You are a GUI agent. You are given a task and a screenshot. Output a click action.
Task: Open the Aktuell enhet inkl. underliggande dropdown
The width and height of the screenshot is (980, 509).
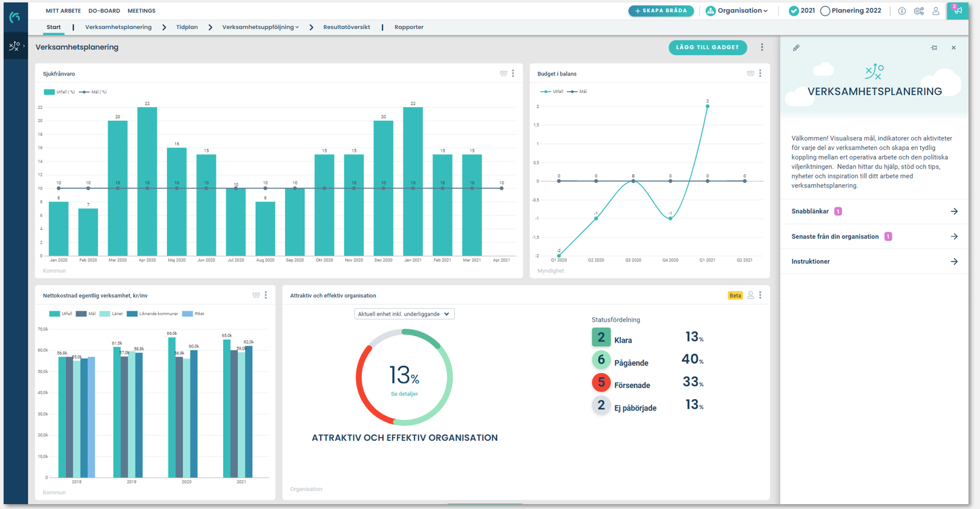pos(404,314)
